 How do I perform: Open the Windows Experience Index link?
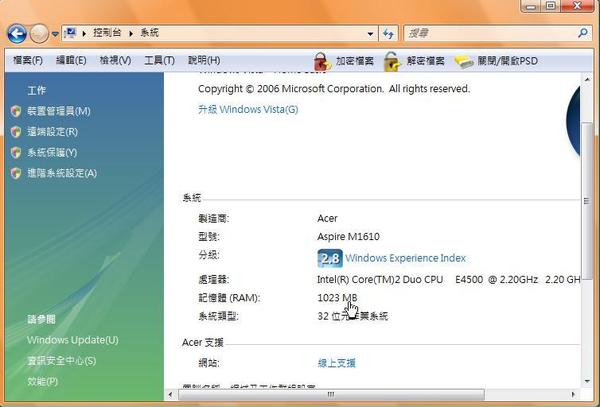[405, 258]
